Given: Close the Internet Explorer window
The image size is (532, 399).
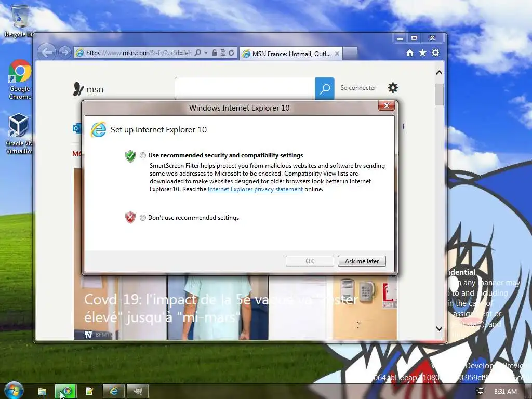Looking at the screenshot, I should pos(432,38).
